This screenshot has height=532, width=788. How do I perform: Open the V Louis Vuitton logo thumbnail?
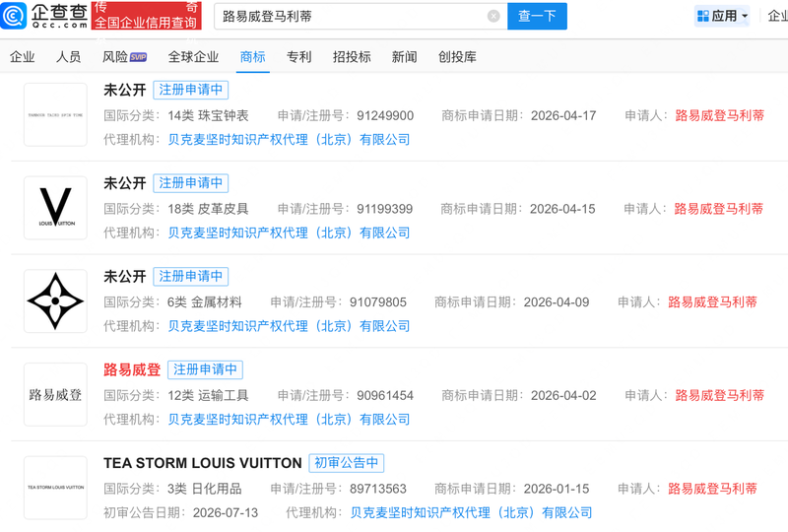[55, 208]
